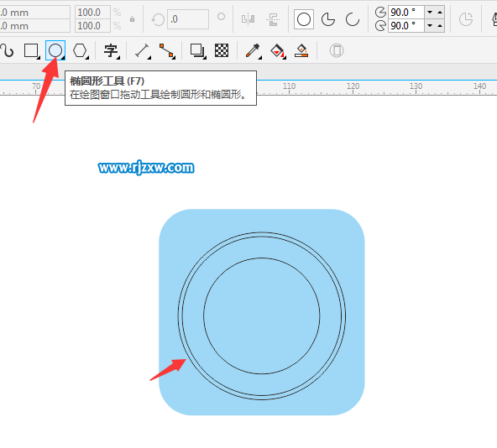
Task: Increase the ending angle with up arrow
Action: [440, 26]
